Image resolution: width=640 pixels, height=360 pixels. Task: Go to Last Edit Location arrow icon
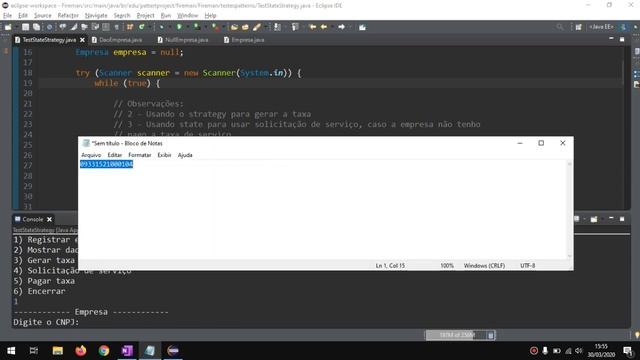click(x=312, y=27)
